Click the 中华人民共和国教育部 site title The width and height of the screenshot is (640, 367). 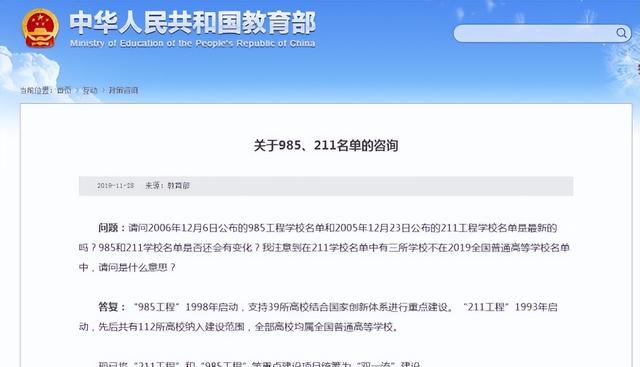pos(193,22)
